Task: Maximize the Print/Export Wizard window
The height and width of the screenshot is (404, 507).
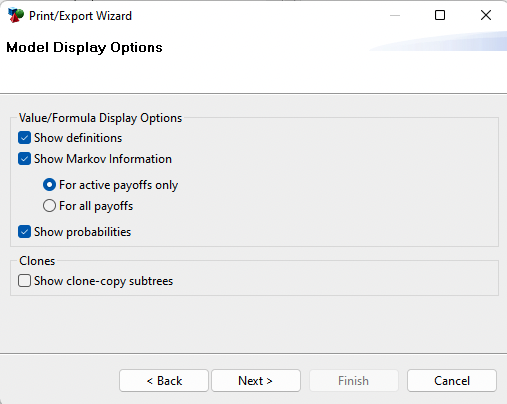Action: [440, 15]
